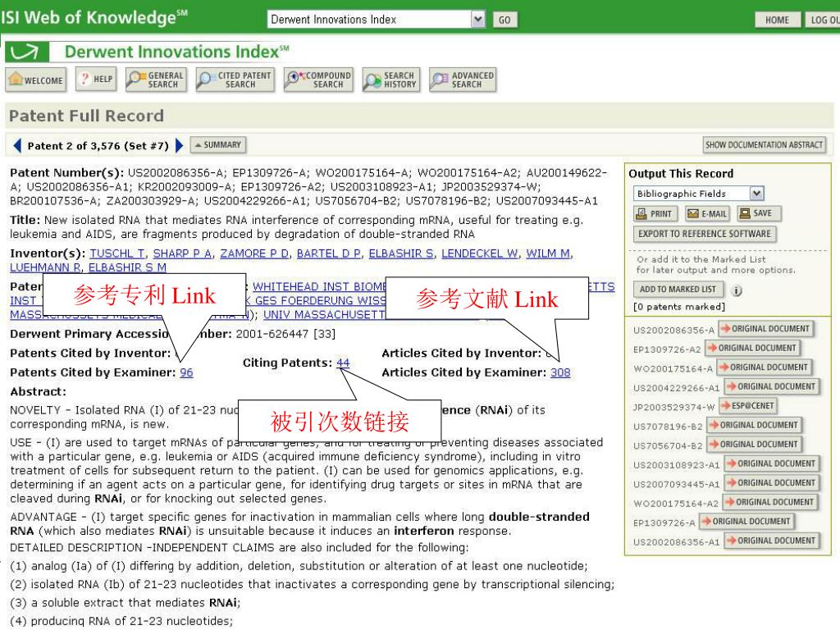Open original document for US2002086356-A1
This screenshot has width=840, height=630.
(x=771, y=541)
